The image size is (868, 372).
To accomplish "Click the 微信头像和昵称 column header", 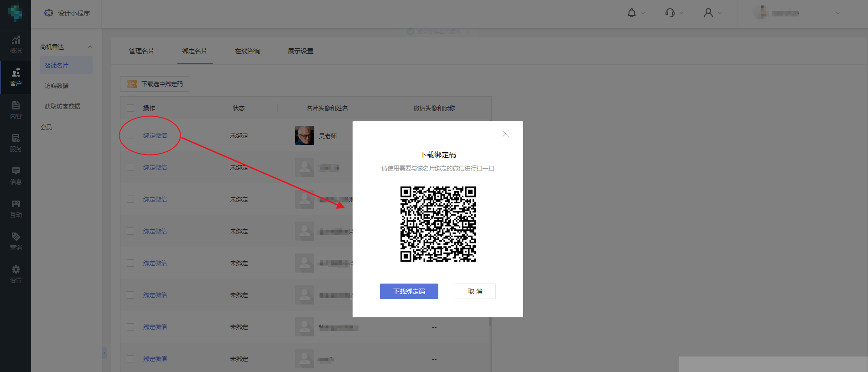I will click(434, 108).
